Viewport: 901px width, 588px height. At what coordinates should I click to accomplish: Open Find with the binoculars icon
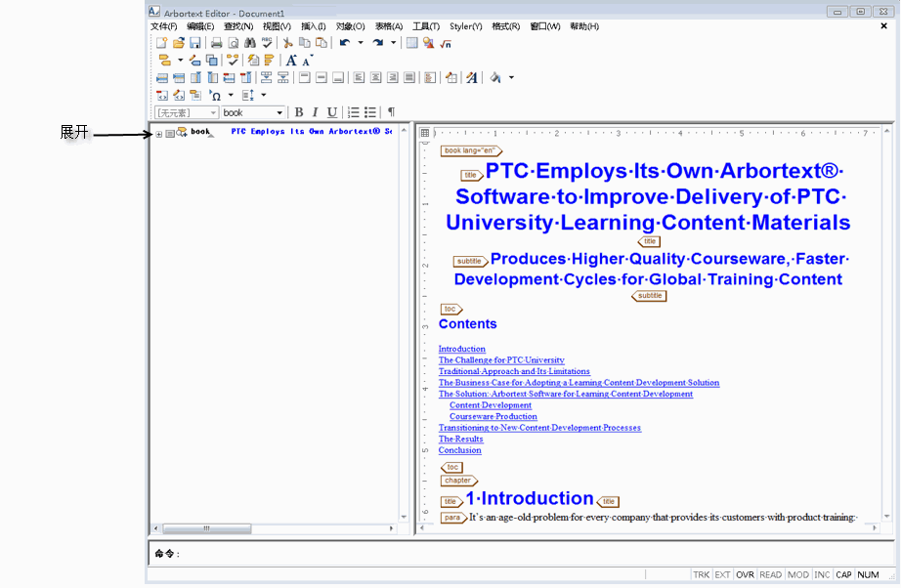250,43
